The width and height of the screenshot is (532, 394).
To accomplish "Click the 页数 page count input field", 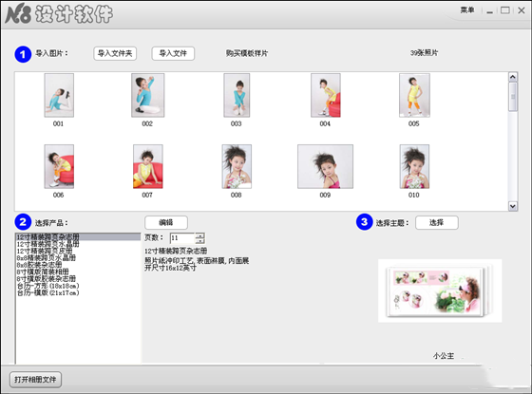I will [x=182, y=238].
